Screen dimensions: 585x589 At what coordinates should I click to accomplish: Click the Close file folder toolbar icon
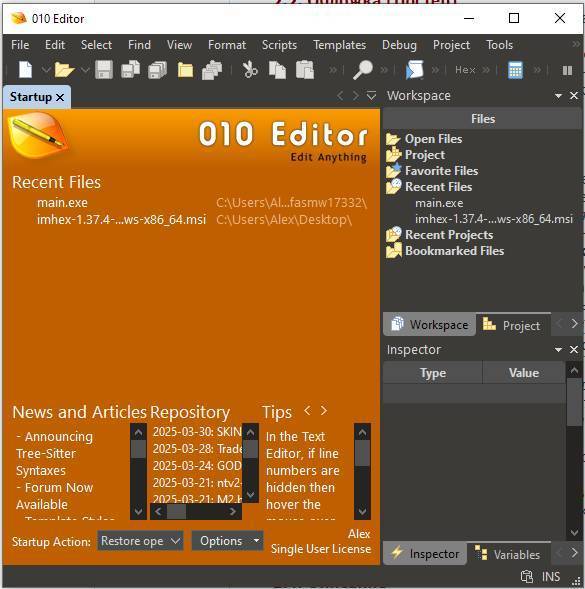click(x=185, y=70)
